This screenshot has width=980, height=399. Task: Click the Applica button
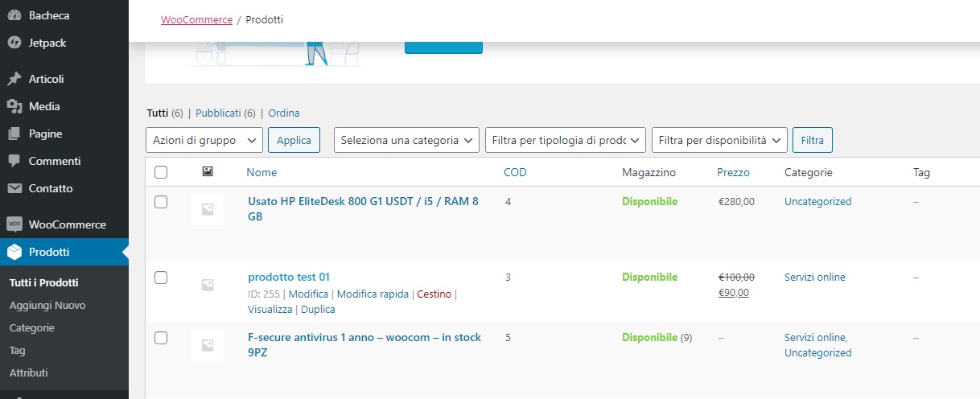point(294,140)
